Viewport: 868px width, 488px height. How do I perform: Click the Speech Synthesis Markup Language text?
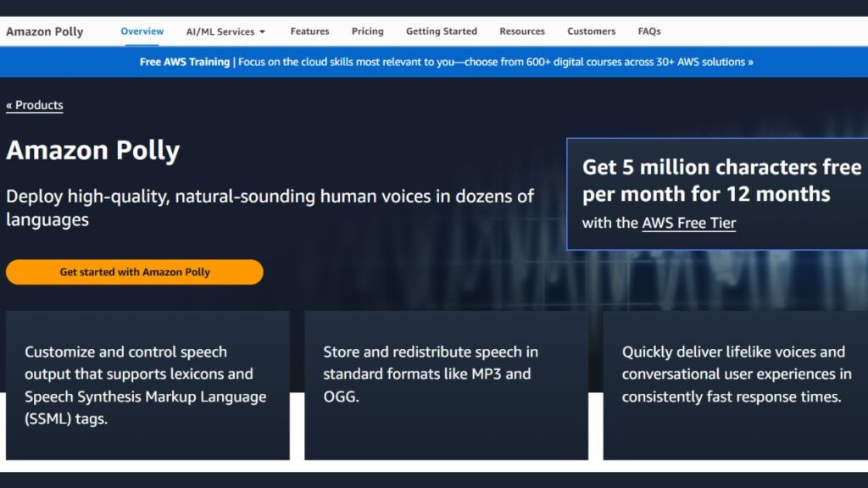pyautogui.click(x=145, y=396)
